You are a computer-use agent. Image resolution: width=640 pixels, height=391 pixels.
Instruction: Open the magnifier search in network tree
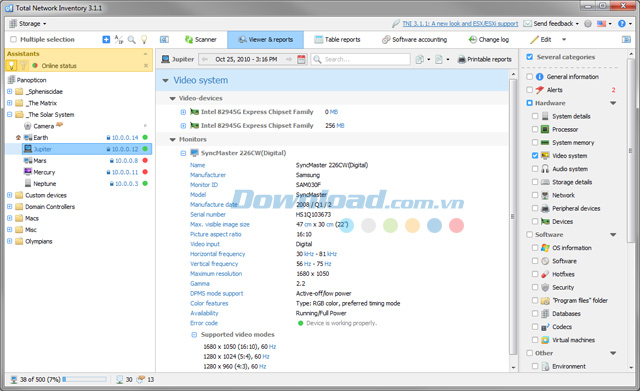(x=131, y=40)
